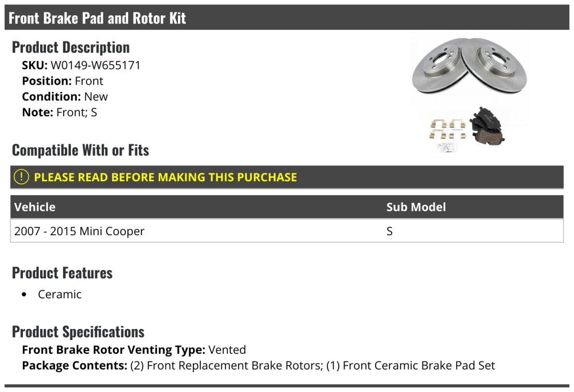This screenshot has height=392, width=574.
Task: Select the Vehicle column header
Action: coord(35,207)
